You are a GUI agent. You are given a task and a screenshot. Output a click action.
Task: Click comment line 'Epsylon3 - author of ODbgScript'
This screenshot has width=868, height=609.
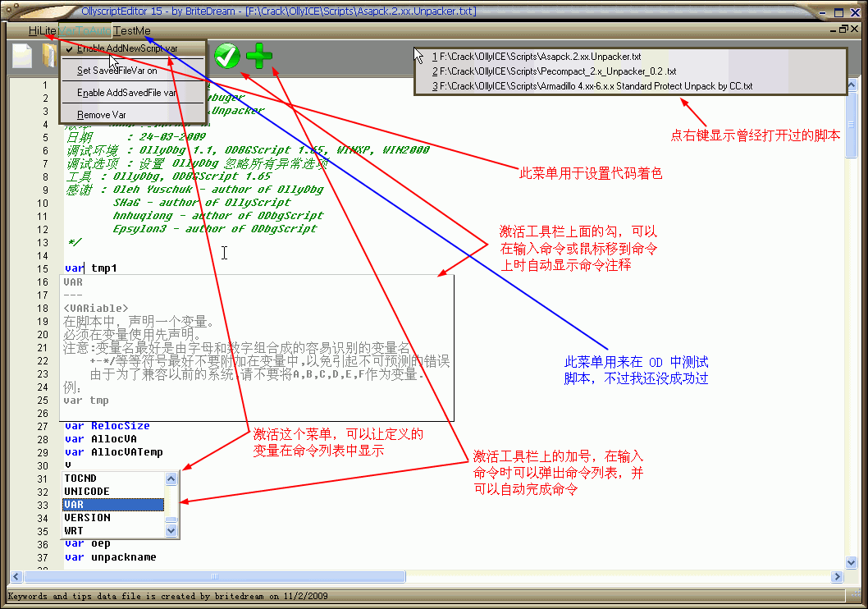pos(215,229)
